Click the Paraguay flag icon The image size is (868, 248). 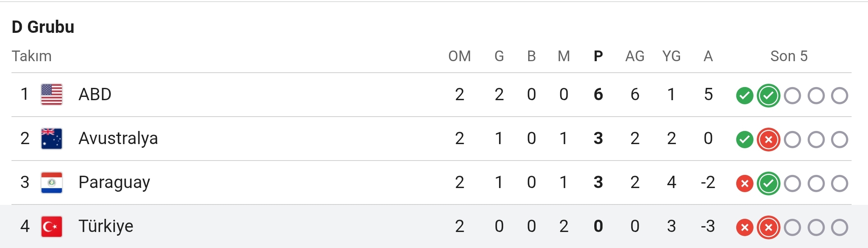click(x=52, y=182)
